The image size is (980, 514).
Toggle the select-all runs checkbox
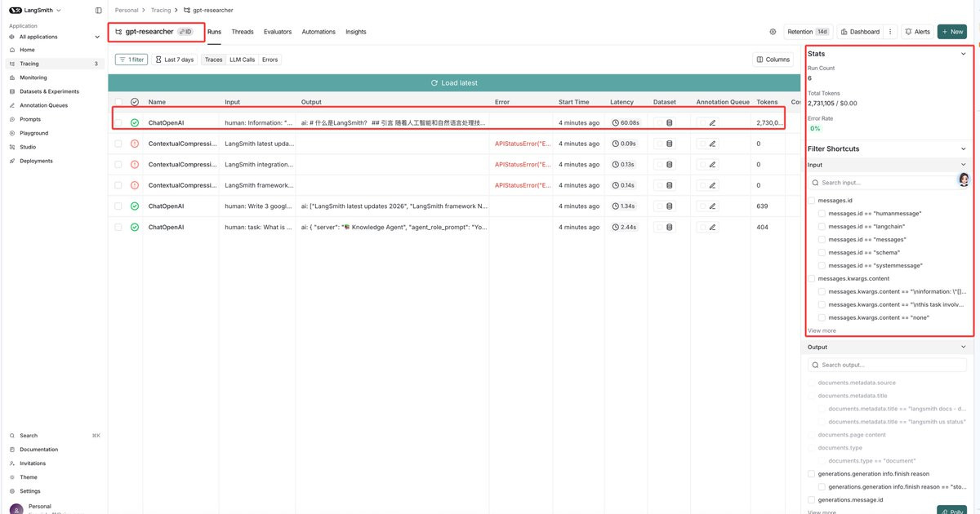coord(118,102)
